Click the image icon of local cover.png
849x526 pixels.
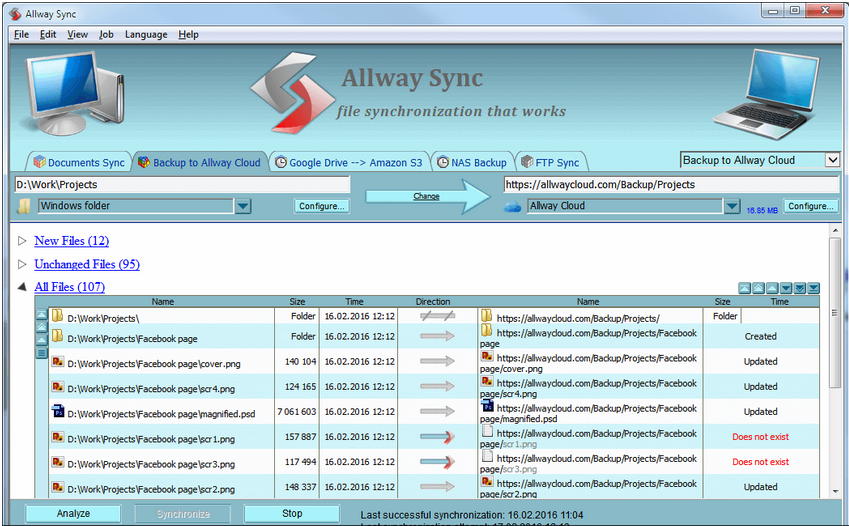coord(58,361)
